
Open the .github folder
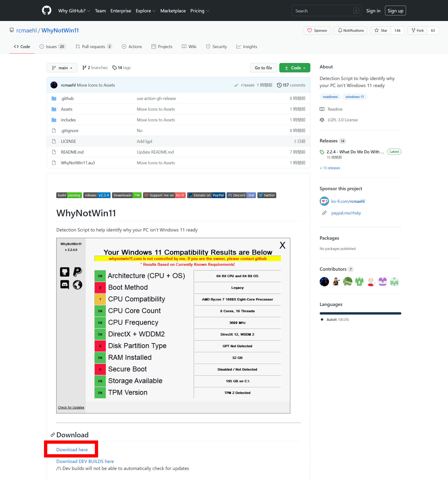[67, 98]
